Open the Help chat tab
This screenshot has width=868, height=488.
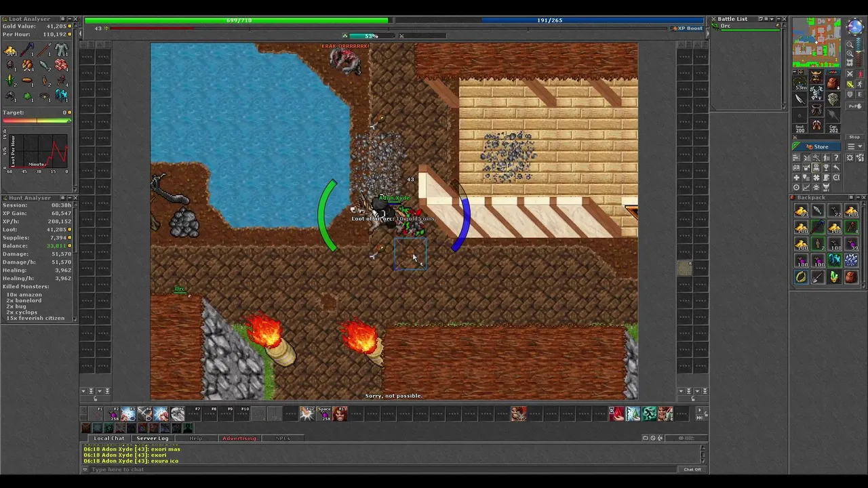[195, 439]
